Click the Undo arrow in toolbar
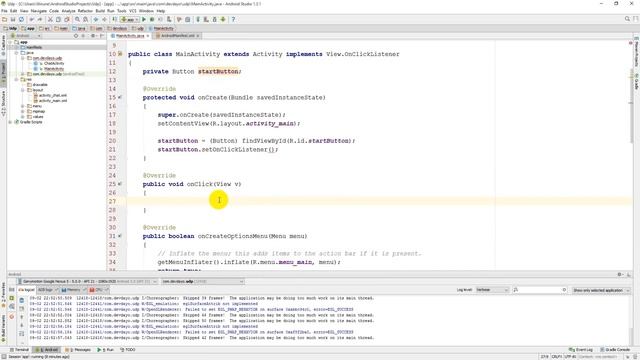Image resolution: width=640 pixels, height=360 pixels. 32,19
